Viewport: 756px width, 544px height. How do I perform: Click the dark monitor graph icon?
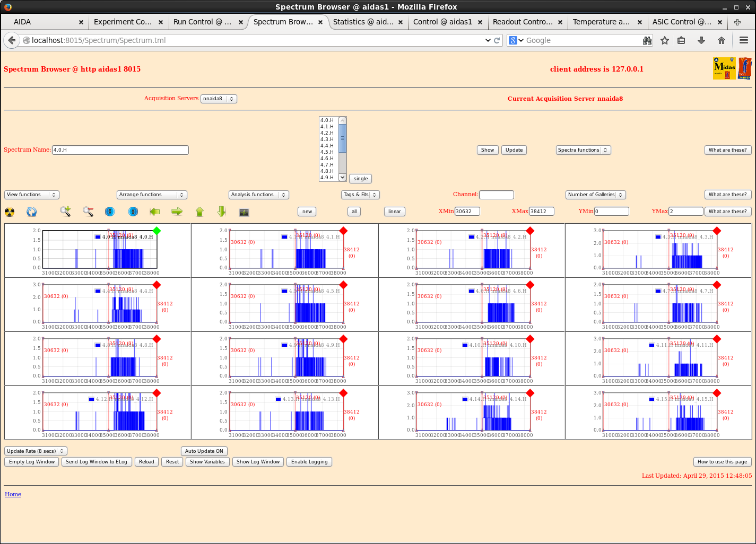click(x=244, y=212)
